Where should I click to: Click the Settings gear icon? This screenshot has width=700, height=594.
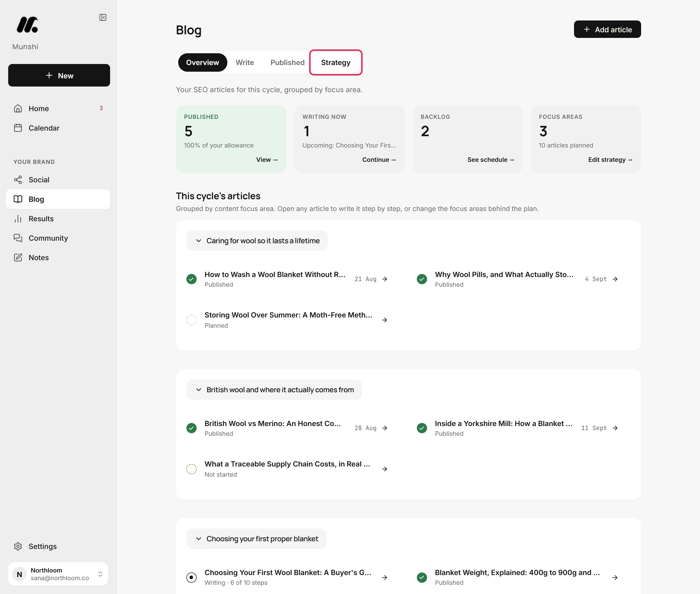tap(18, 546)
